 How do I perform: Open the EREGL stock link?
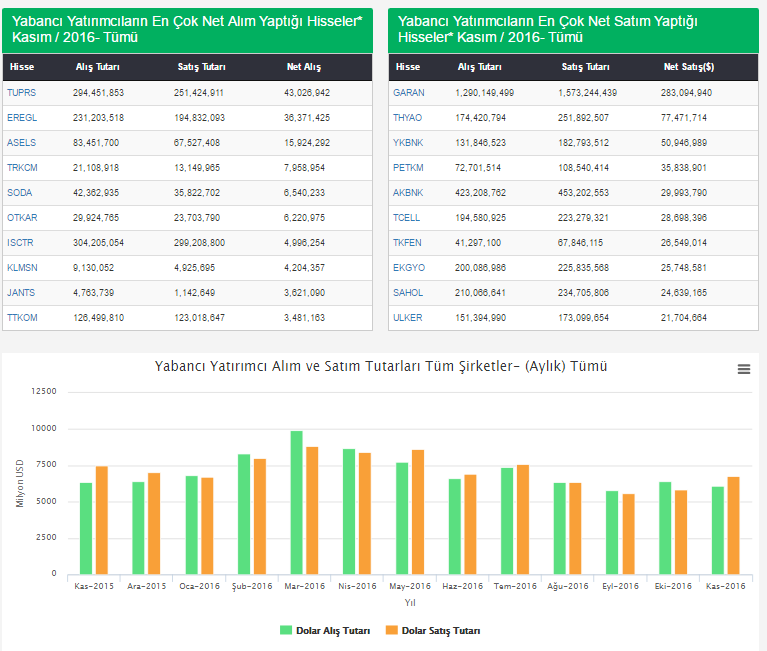click(22, 117)
